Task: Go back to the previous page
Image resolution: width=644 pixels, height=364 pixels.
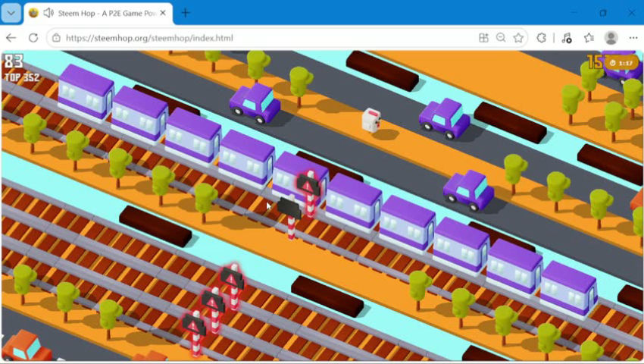Action: pyautogui.click(x=11, y=38)
